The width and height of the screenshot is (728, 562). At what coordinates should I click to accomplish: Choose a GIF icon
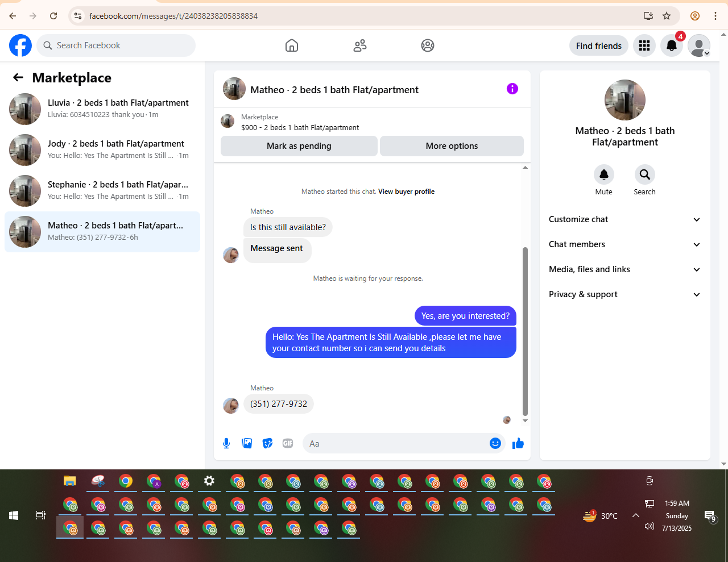[x=288, y=443]
